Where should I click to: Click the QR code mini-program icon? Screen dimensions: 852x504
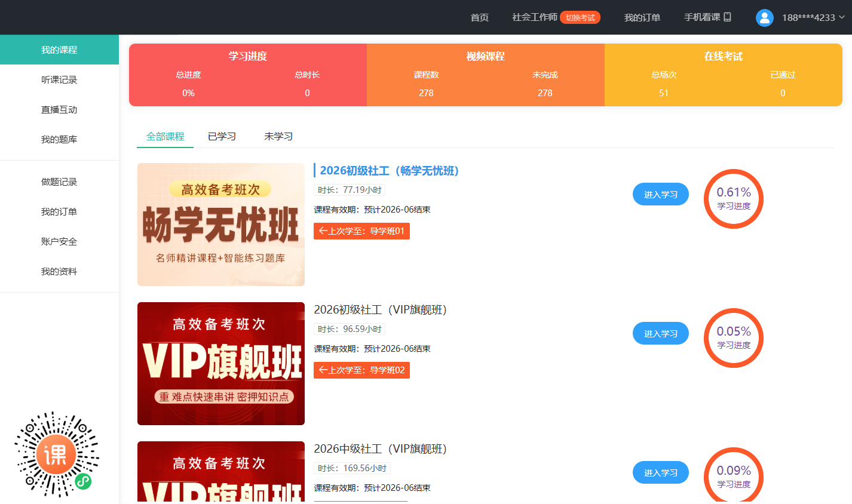point(57,454)
